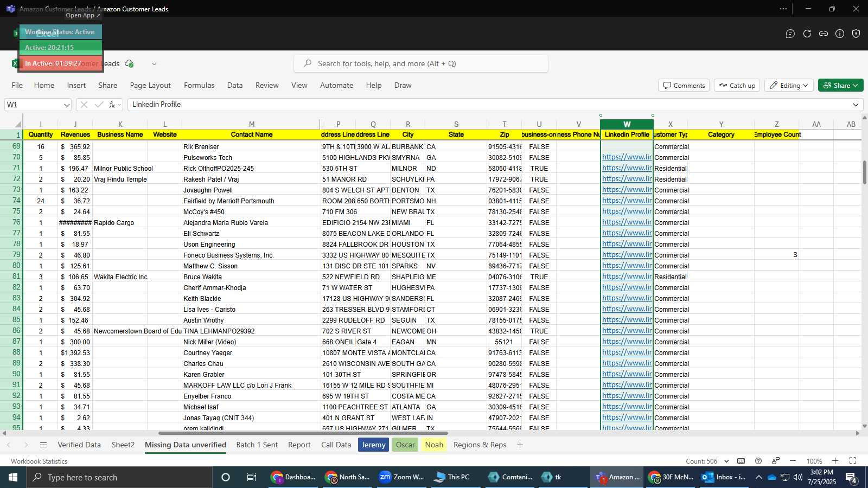Click the Catch up button
Viewport: 868px width, 488px height.
(737, 85)
